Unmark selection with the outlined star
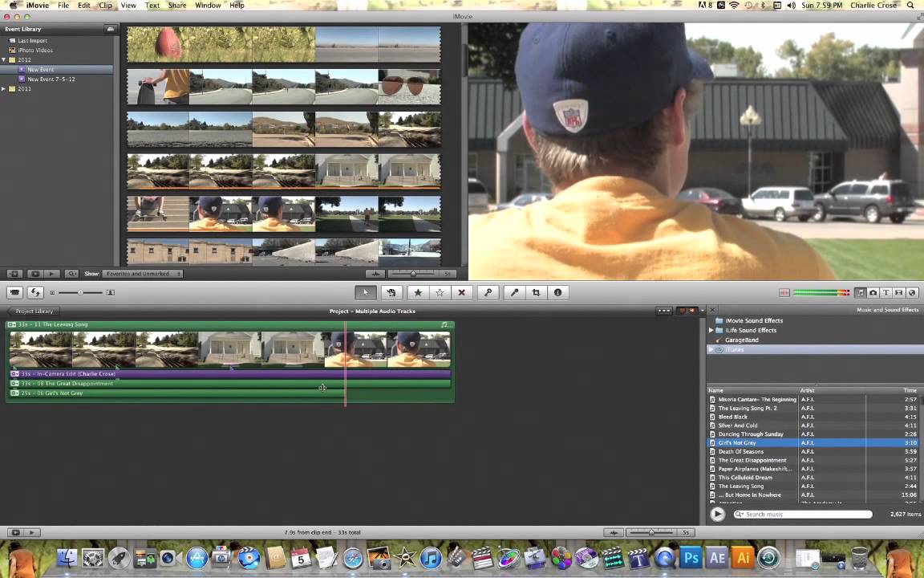 [x=440, y=292]
